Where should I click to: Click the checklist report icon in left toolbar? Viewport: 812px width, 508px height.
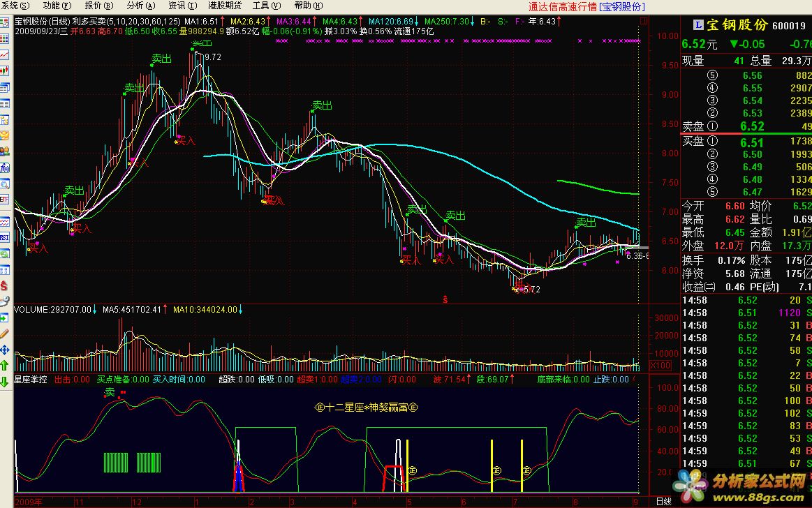coord(4,22)
